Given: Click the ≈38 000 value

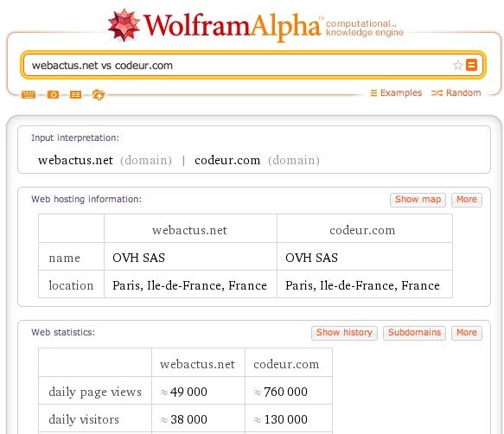Looking at the screenshot, I should click(x=184, y=419).
